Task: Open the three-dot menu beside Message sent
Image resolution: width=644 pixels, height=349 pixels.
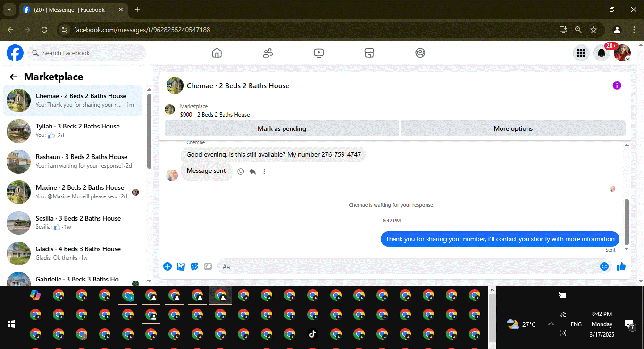Action: (264, 171)
